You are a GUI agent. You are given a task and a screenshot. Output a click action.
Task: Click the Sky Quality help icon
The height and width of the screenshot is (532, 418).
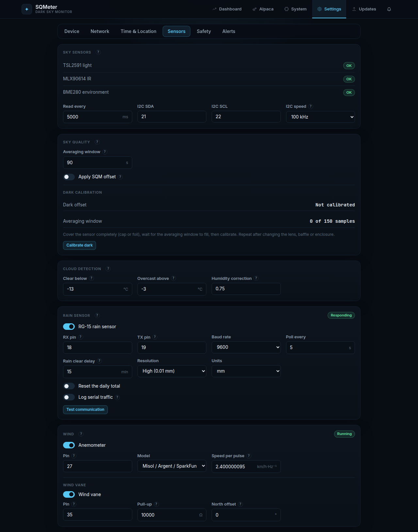pos(97,142)
